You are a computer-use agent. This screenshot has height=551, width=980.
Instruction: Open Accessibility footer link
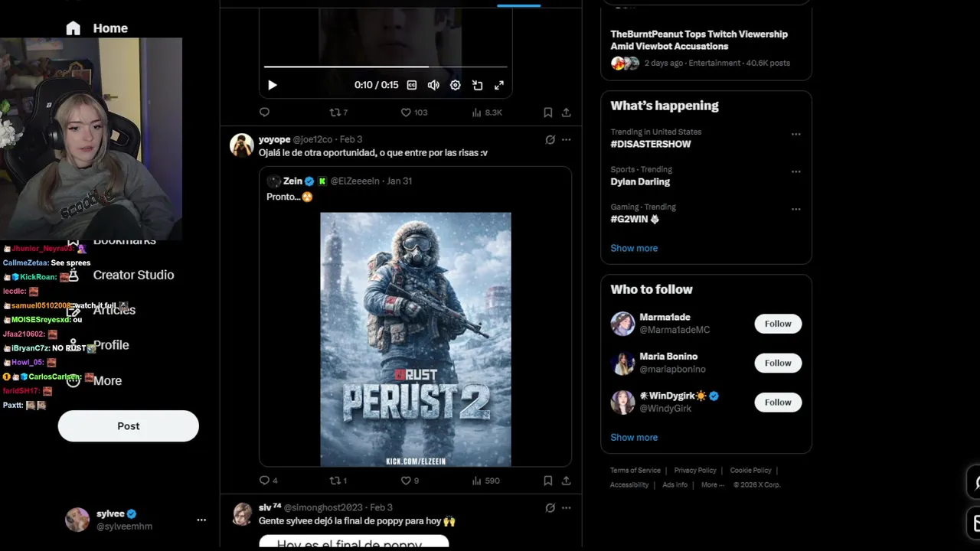pyautogui.click(x=629, y=485)
